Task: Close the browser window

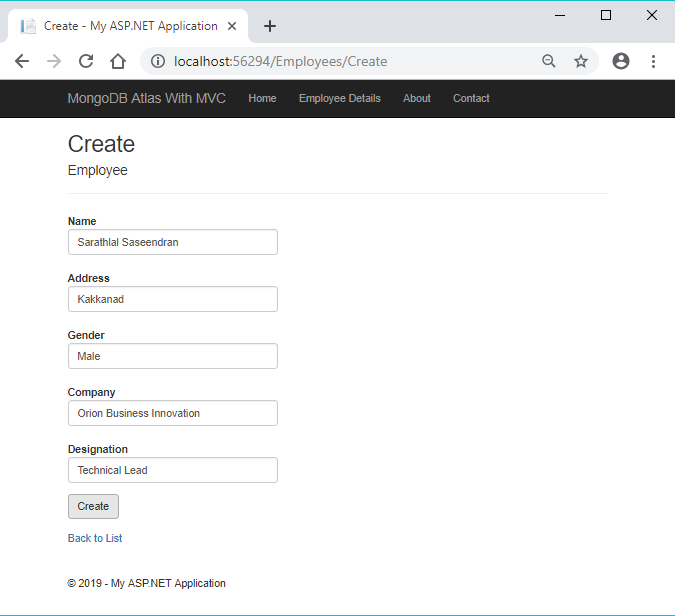Action: 652,15
